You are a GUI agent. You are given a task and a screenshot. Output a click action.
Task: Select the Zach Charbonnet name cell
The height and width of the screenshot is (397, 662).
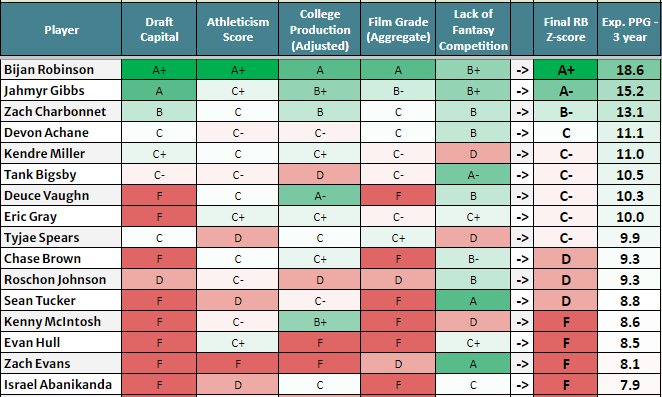point(61,112)
